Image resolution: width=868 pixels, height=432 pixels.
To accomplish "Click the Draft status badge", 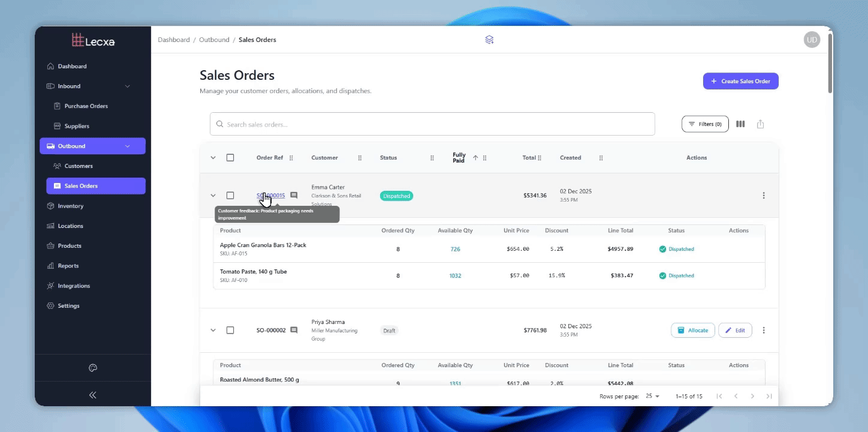I will pos(389,331).
